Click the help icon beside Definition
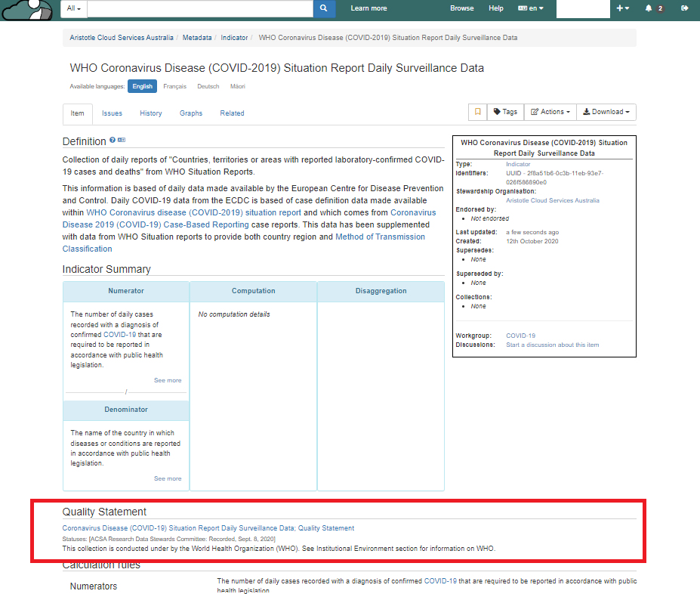700x594 pixels. pyautogui.click(x=113, y=141)
